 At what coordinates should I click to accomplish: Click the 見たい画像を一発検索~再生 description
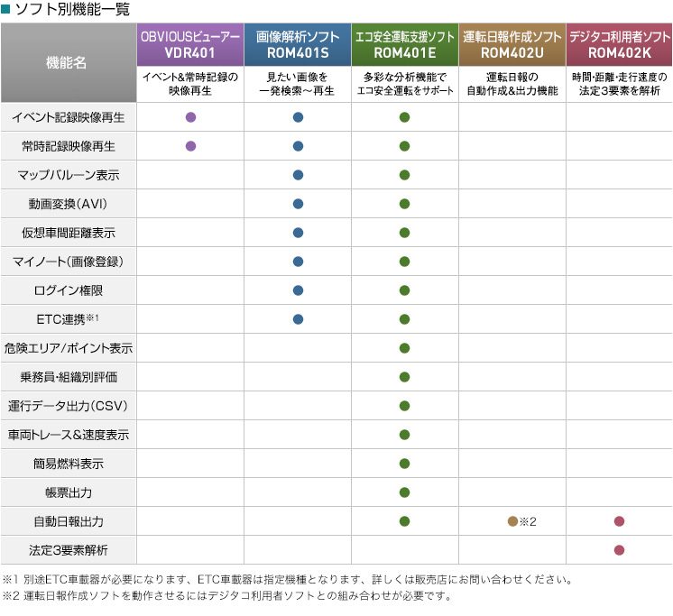click(297, 84)
